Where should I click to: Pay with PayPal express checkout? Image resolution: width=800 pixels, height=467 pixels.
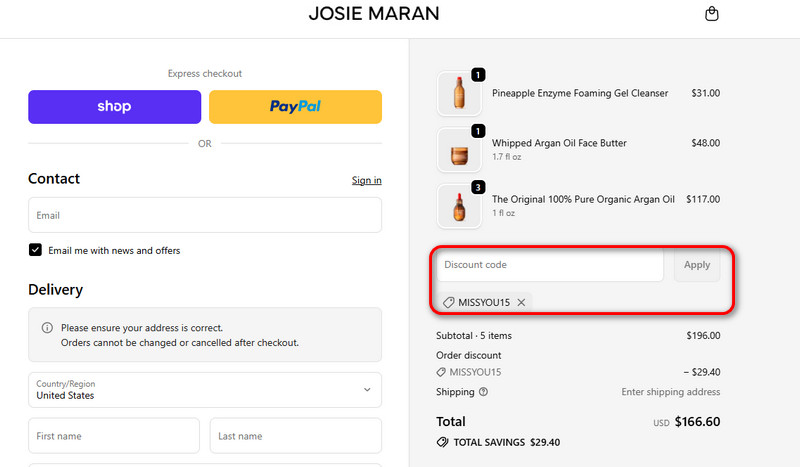(x=295, y=107)
